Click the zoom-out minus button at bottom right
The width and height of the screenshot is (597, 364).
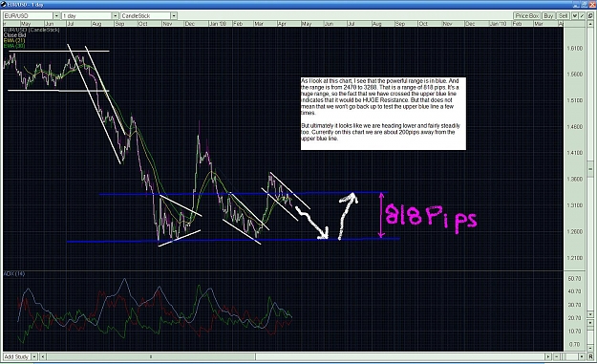[x=556, y=356]
